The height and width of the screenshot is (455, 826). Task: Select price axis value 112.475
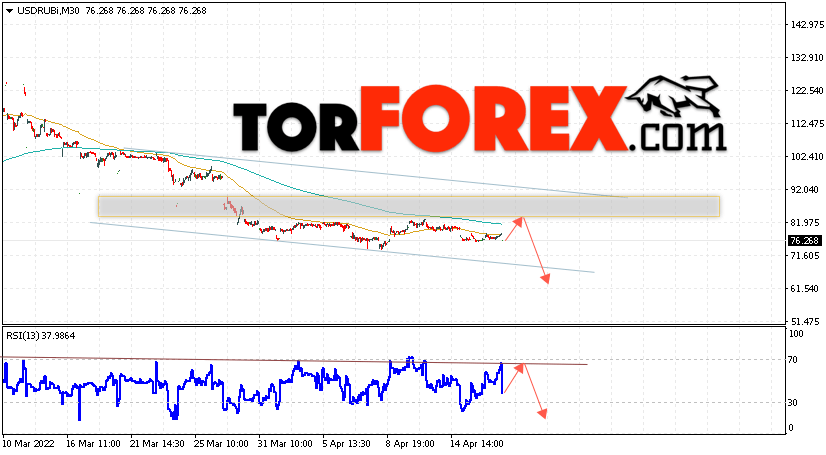point(807,124)
